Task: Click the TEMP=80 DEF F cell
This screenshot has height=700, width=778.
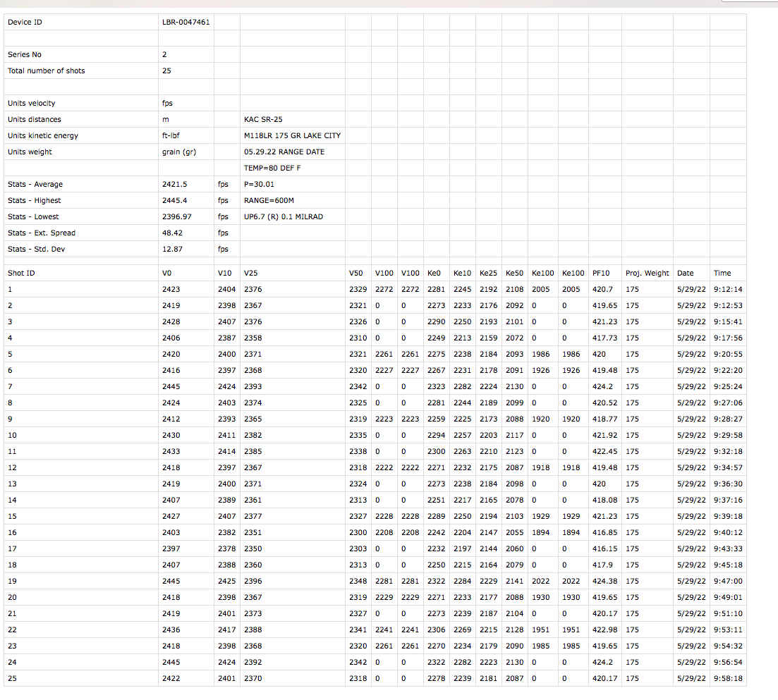Action: point(272,168)
